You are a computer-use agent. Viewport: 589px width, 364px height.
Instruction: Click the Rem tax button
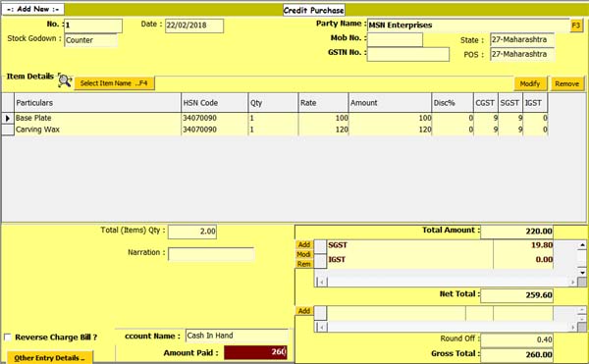(304, 264)
